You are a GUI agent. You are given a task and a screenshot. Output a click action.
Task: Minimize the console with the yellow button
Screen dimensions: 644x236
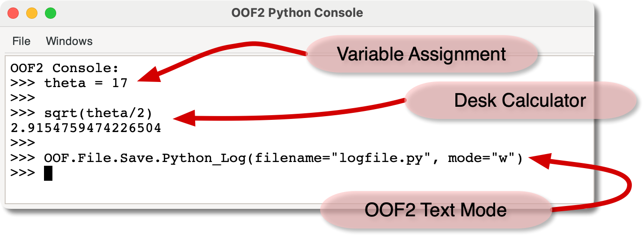tap(32, 13)
